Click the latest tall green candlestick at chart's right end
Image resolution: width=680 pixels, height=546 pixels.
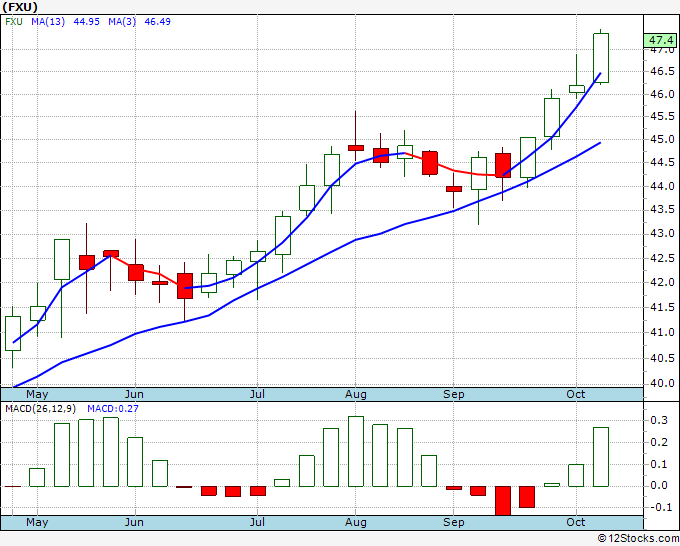(x=601, y=58)
